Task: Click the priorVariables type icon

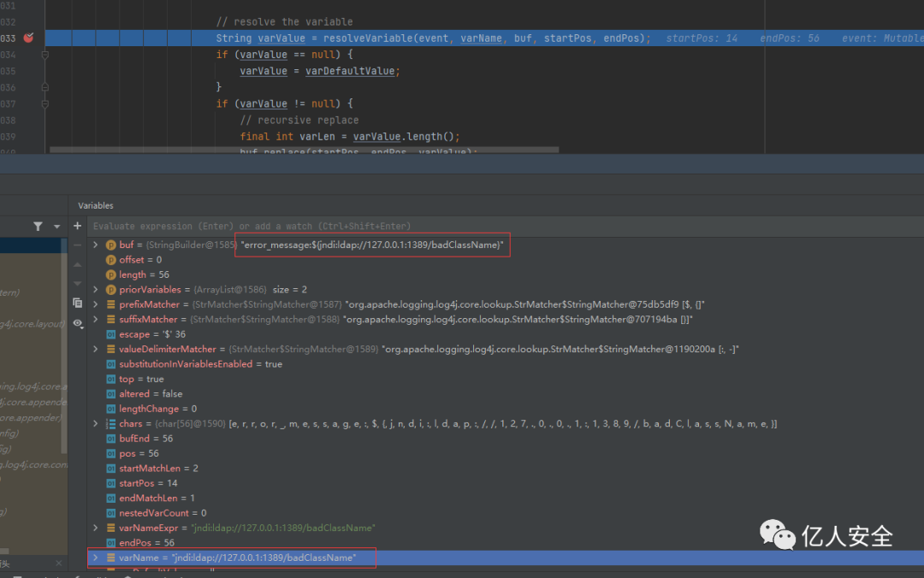Action: tap(110, 290)
